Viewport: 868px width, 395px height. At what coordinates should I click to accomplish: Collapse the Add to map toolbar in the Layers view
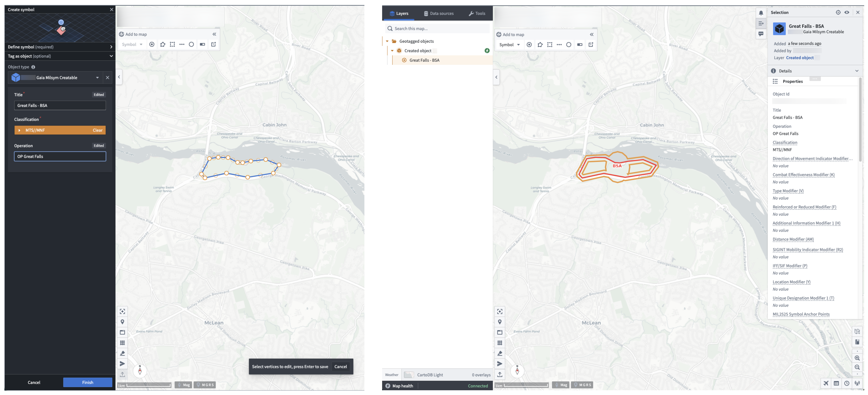pyautogui.click(x=592, y=34)
